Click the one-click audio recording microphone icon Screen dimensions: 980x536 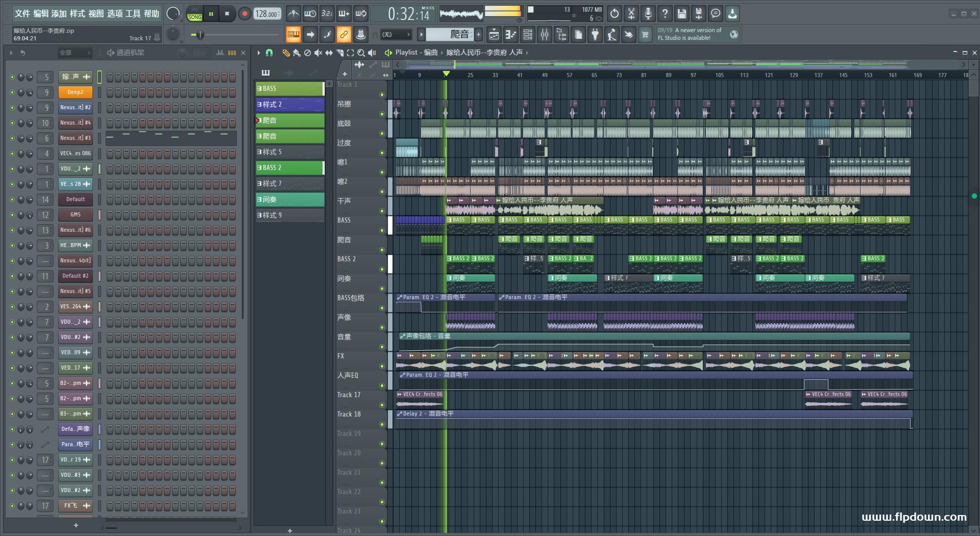click(x=648, y=14)
